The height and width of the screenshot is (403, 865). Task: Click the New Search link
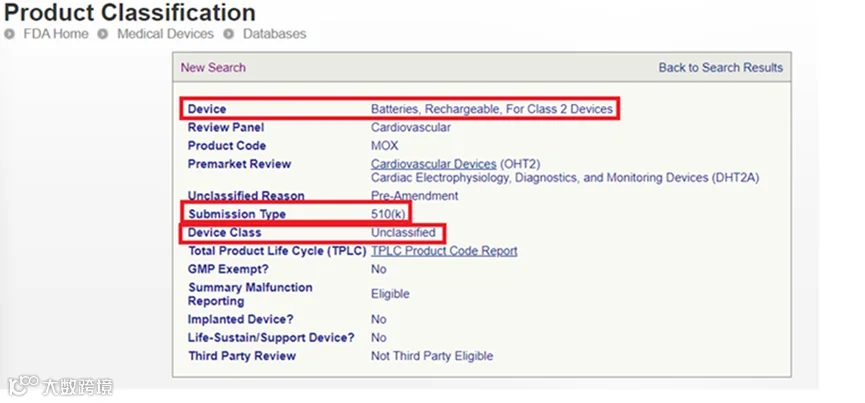click(213, 68)
